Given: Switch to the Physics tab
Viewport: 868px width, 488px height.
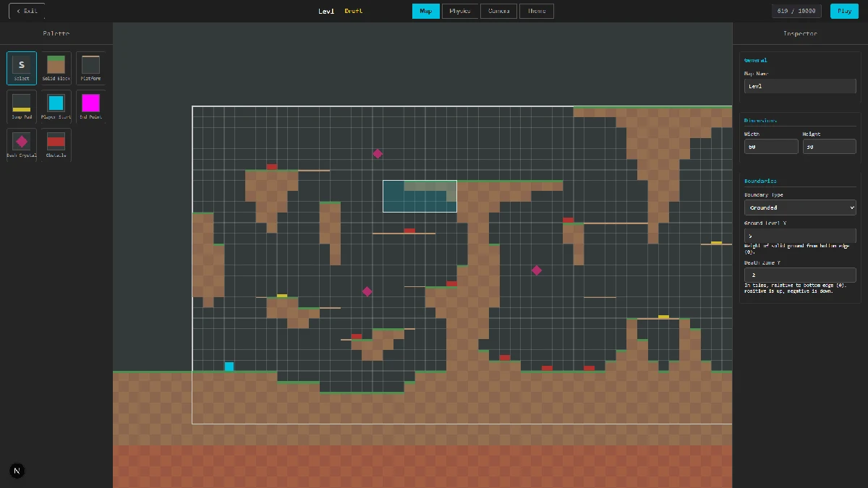Looking at the screenshot, I should [x=459, y=11].
